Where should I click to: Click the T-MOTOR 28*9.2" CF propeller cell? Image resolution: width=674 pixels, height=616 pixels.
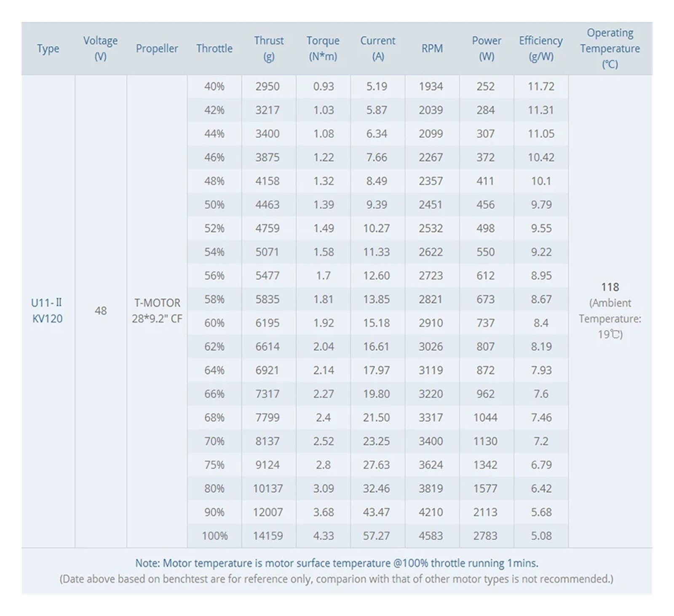157,311
